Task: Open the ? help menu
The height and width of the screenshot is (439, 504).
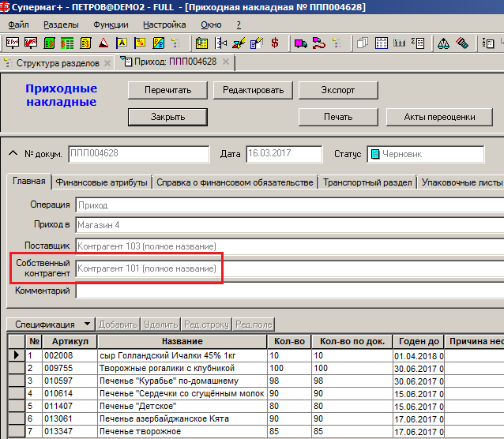Action: (x=239, y=24)
